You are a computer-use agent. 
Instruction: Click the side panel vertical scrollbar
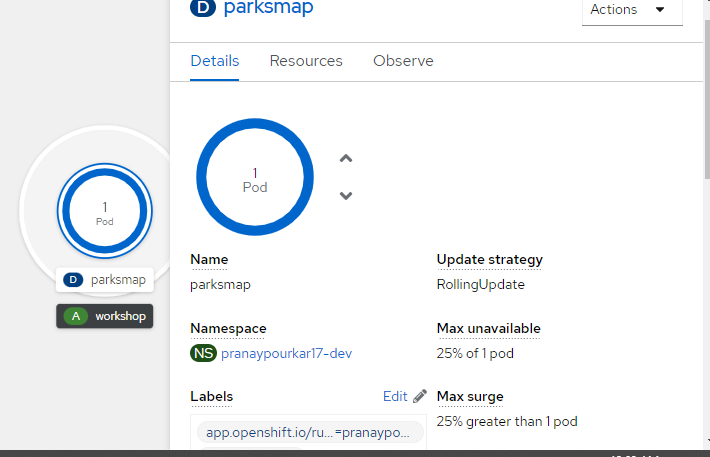706,100
